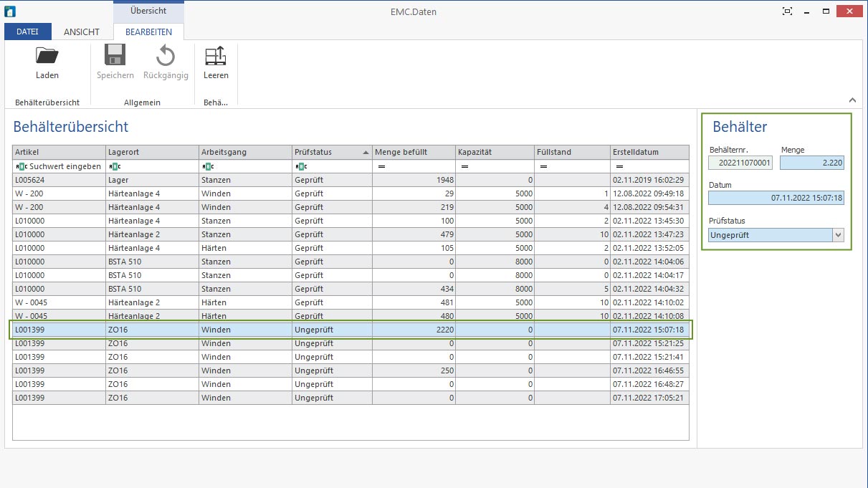Open the Prüfstatus dropdown in Behälter panel
Viewport: 868px width, 488px height.
tap(838, 235)
